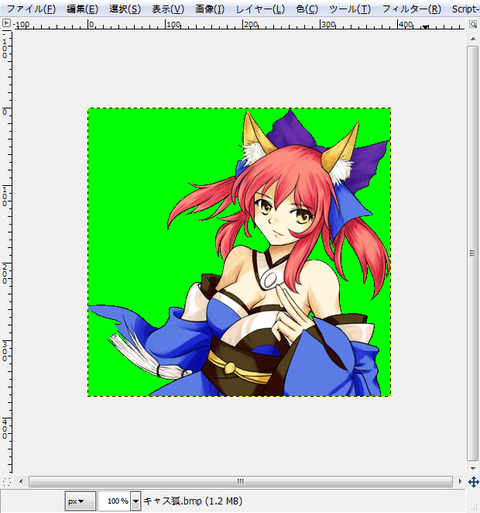
Task: Open the 色(C) menu
Action: [307, 9]
